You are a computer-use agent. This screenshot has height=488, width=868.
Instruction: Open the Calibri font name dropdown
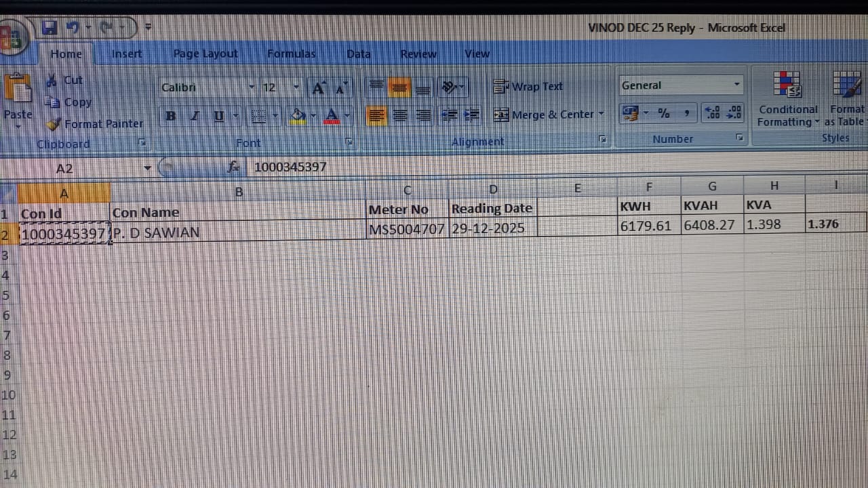[x=252, y=87]
